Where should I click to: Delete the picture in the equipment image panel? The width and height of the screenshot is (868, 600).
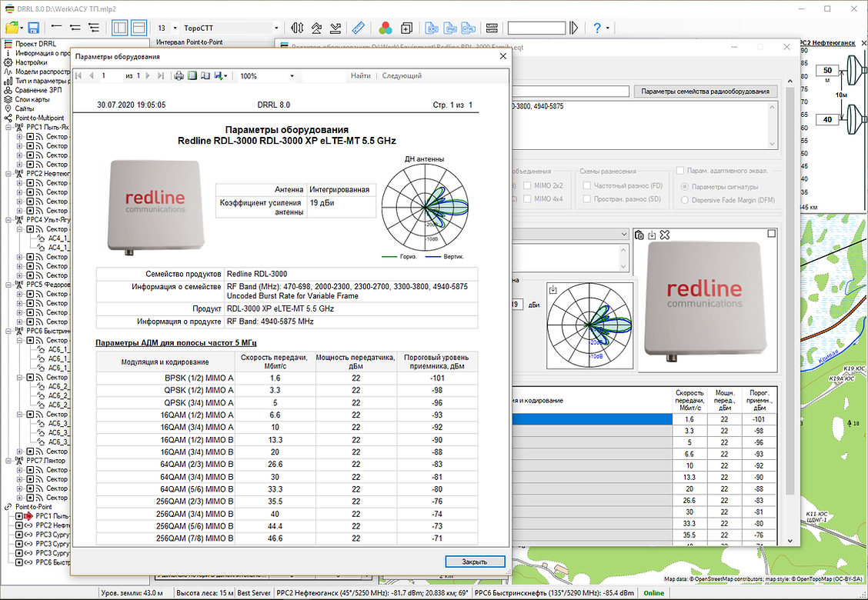click(x=665, y=235)
